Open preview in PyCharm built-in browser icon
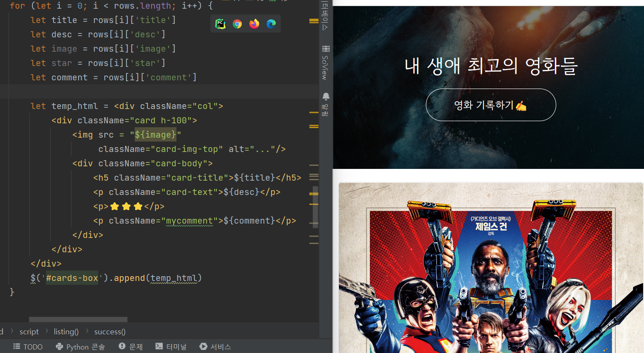 [220, 24]
